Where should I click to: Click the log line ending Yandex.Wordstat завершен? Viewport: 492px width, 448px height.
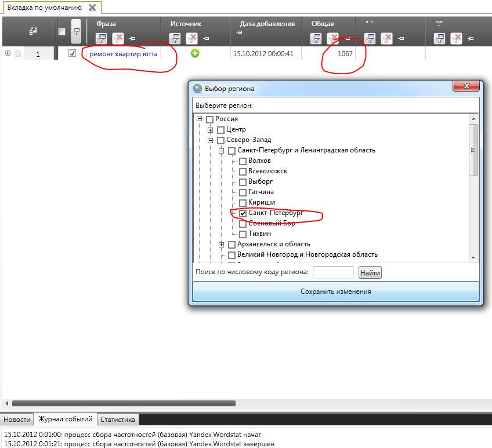pyautogui.click(x=139, y=444)
